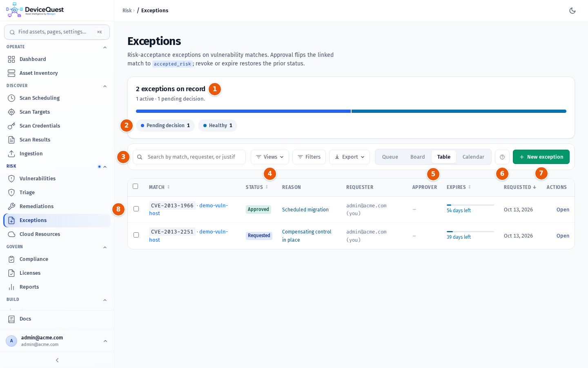
Task: Focus the exceptions search input
Action: tap(189, 157)
